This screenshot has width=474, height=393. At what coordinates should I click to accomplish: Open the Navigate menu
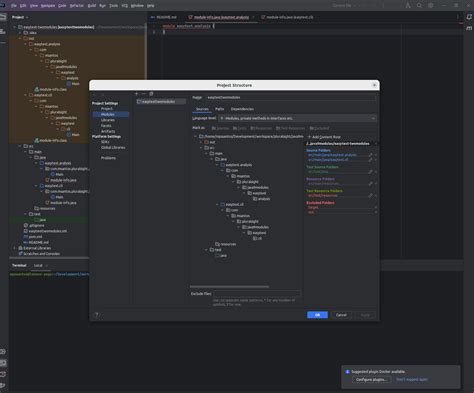pos(48,6)
